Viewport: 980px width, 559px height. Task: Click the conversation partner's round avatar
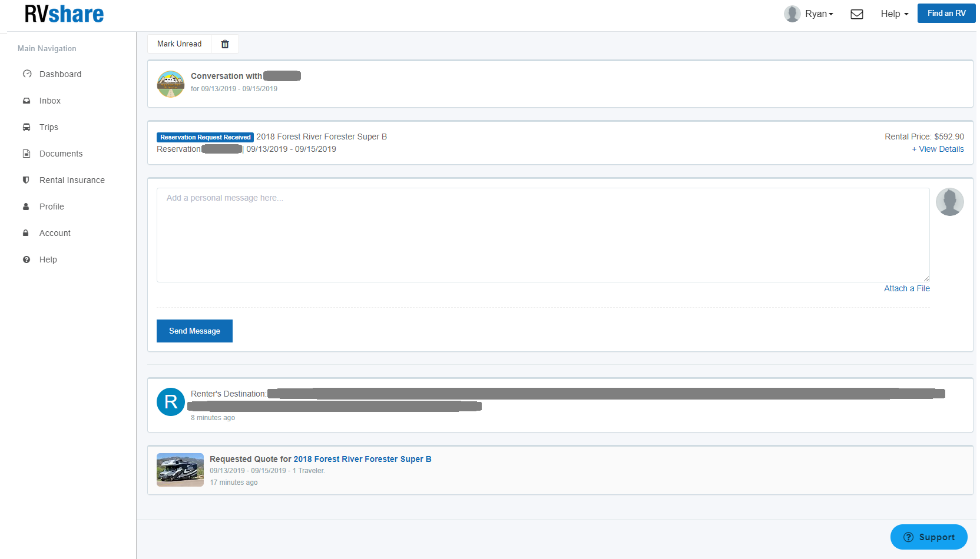[171, 84]
